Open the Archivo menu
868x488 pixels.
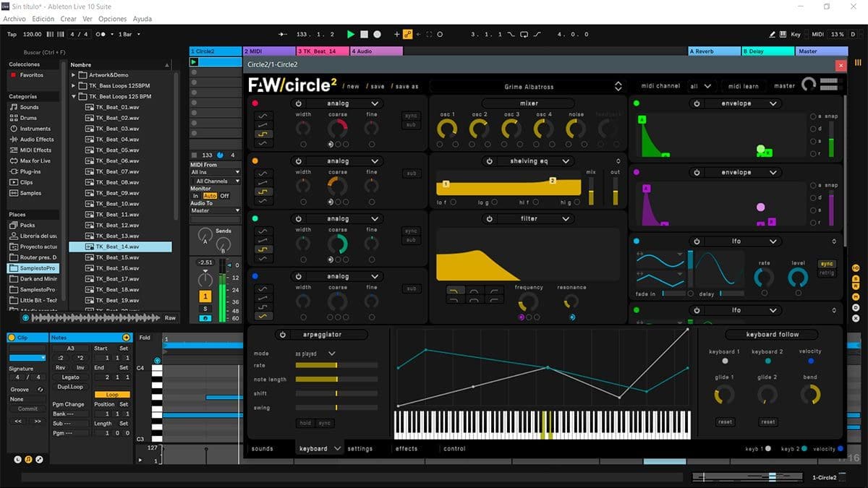click(x=15, y=19)
